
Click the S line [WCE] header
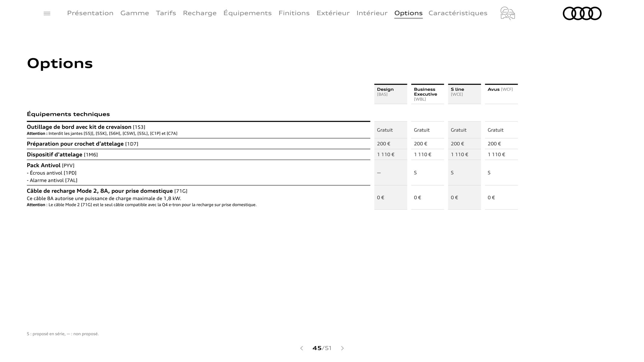coord(464,94)
